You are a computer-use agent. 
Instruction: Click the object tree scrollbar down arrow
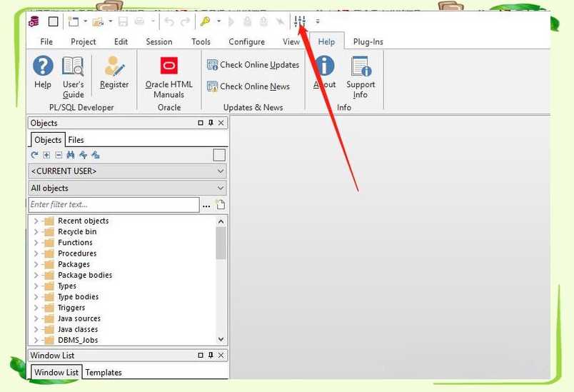221,339
